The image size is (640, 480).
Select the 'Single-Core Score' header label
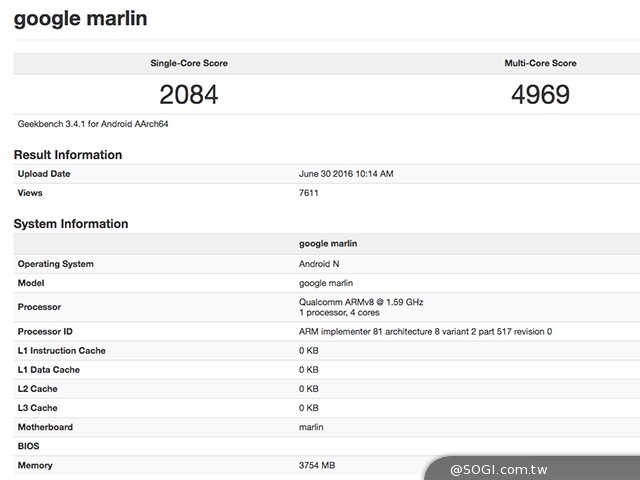point(189,63)
